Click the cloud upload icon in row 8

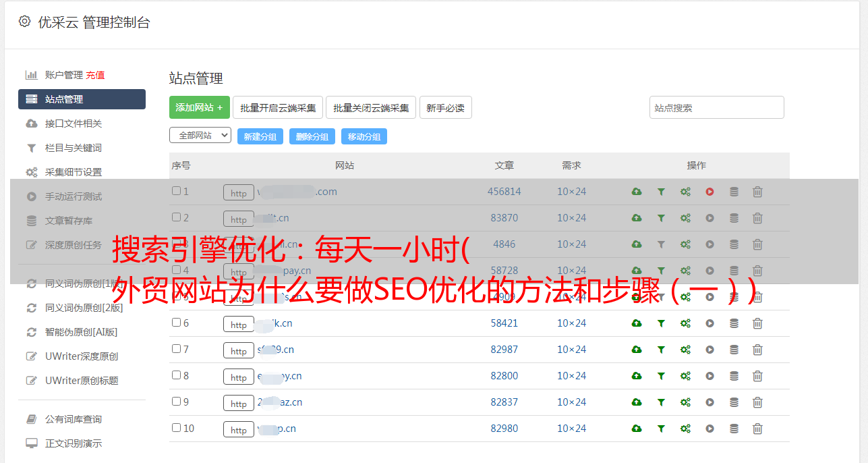[x=637, y=377]
